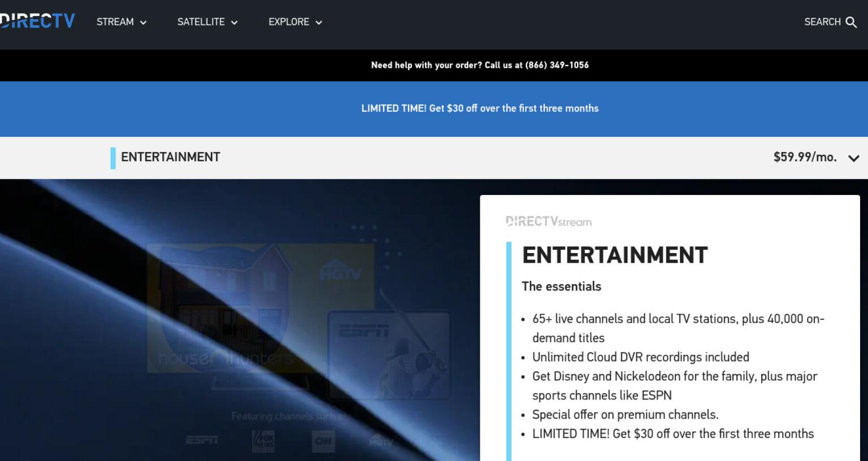Click 'Special offer on premium channels' bullet

(x=625, y=415)
